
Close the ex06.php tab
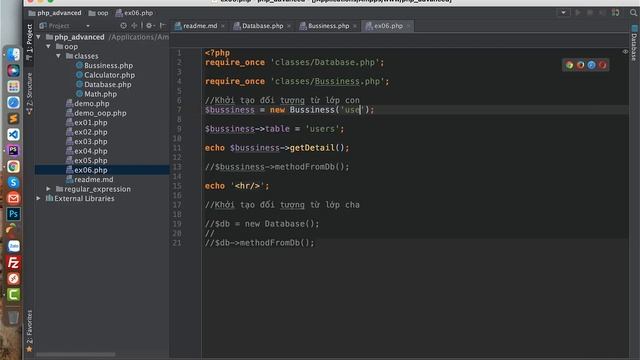pyautogui.click(x=408, y=26)
